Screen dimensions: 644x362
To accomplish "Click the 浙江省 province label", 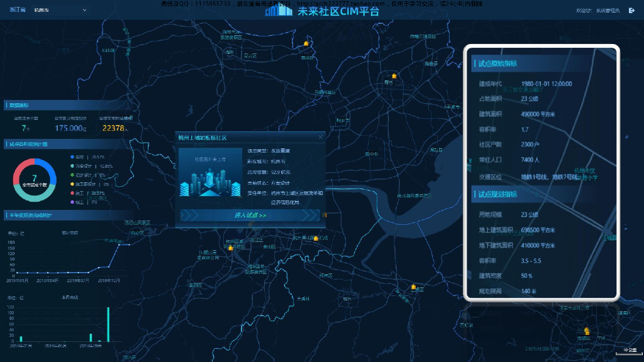I will (x=17, y=9).
